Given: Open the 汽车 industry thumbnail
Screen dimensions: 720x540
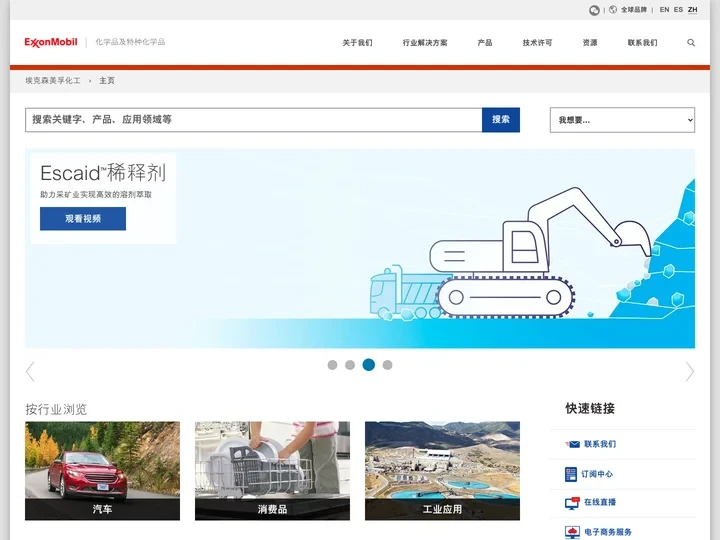Looking at the screenshot, I should (102, 471).
